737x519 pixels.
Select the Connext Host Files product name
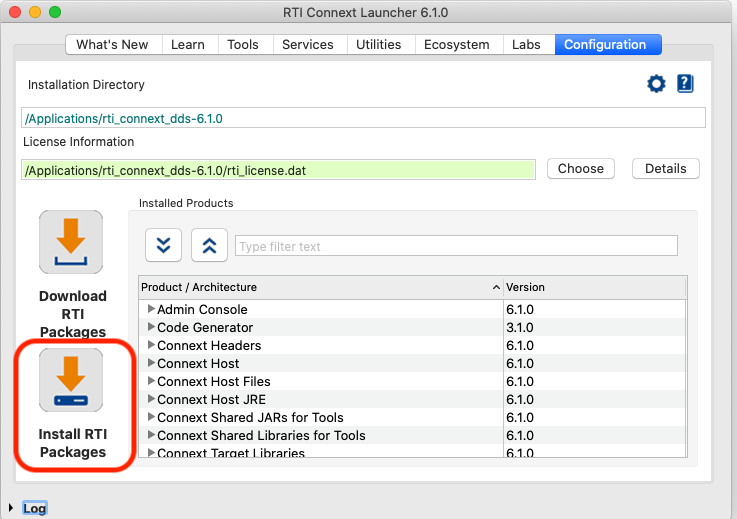(x=214, y=381)
